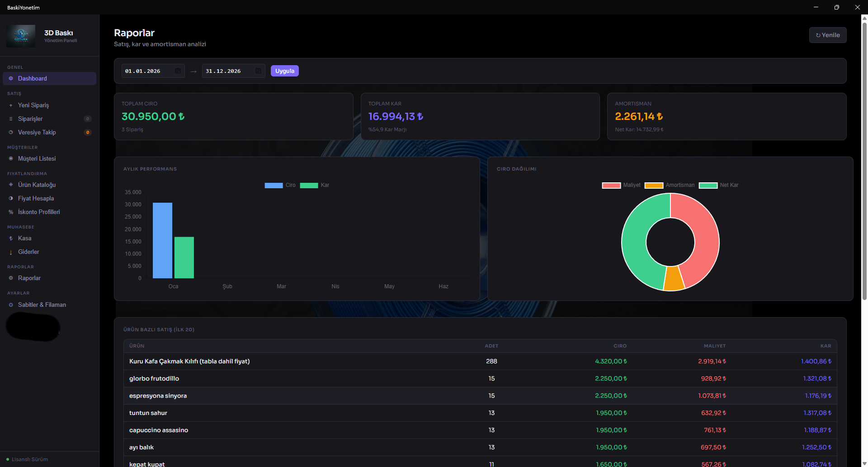Toggle the Maliyet legend swatch

[x=611, y=185]
